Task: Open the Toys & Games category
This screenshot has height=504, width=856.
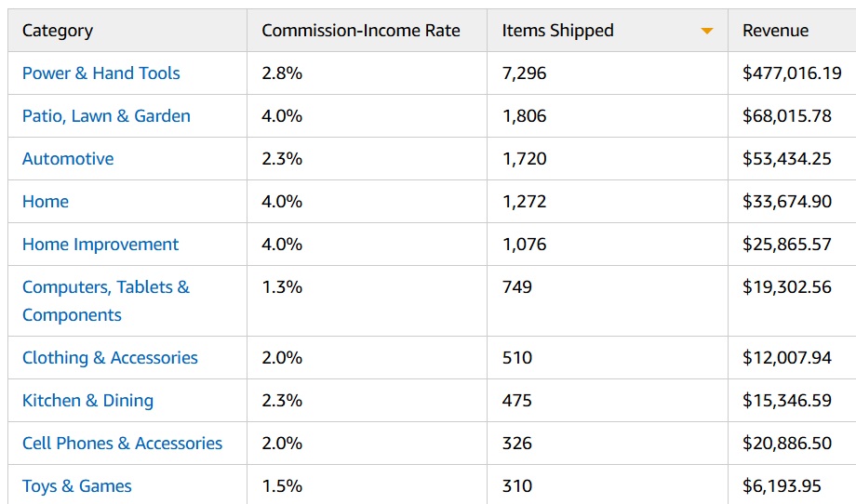Action: (77, 486)
